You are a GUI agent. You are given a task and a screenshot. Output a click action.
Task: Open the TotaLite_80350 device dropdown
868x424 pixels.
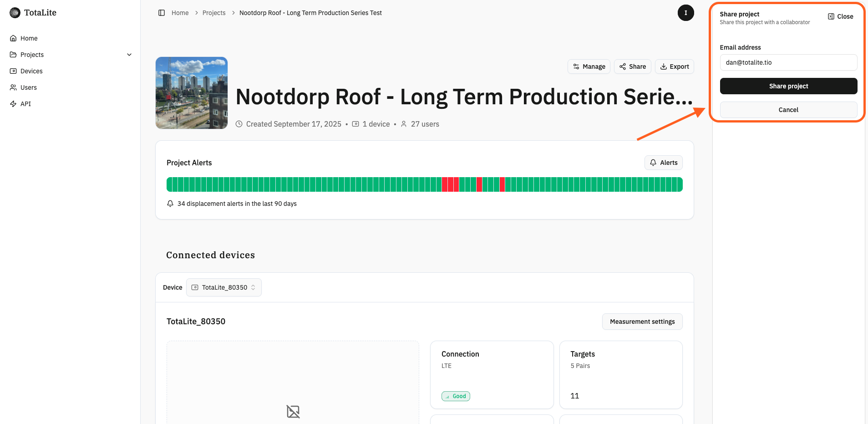tap(223, 287)
